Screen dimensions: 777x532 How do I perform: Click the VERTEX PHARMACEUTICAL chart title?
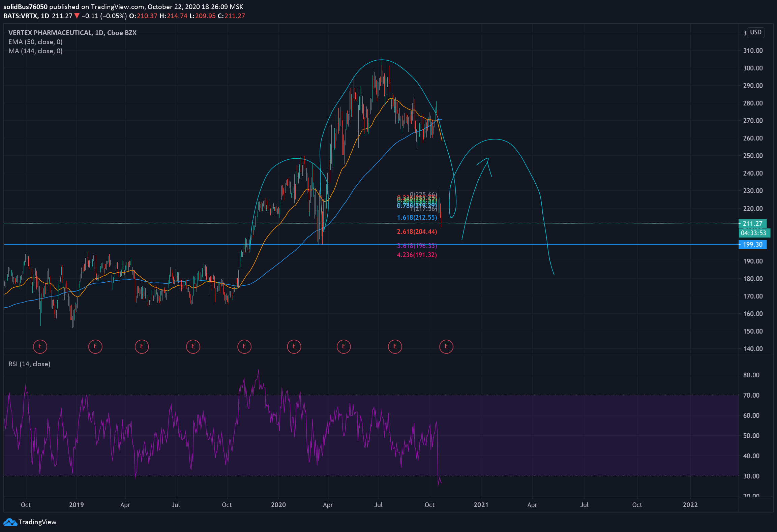pyautogui.click(x=72, y=33)
